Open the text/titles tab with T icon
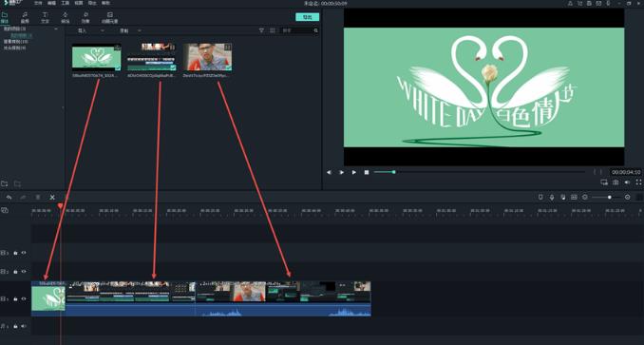 [x=45, y=17]
